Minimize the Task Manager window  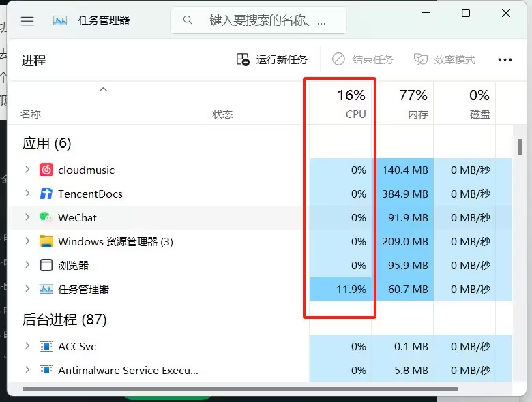(426, 13)
